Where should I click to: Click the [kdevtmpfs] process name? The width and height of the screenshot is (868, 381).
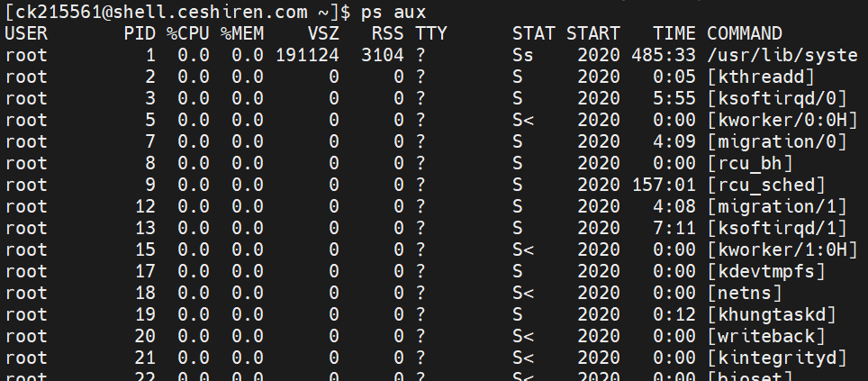pos(766,271)
